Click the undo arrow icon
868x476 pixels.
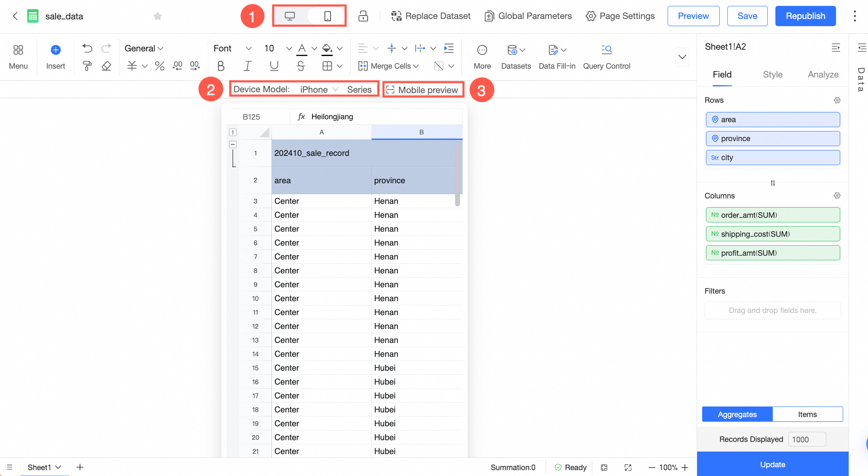click(x=87, y=48)
